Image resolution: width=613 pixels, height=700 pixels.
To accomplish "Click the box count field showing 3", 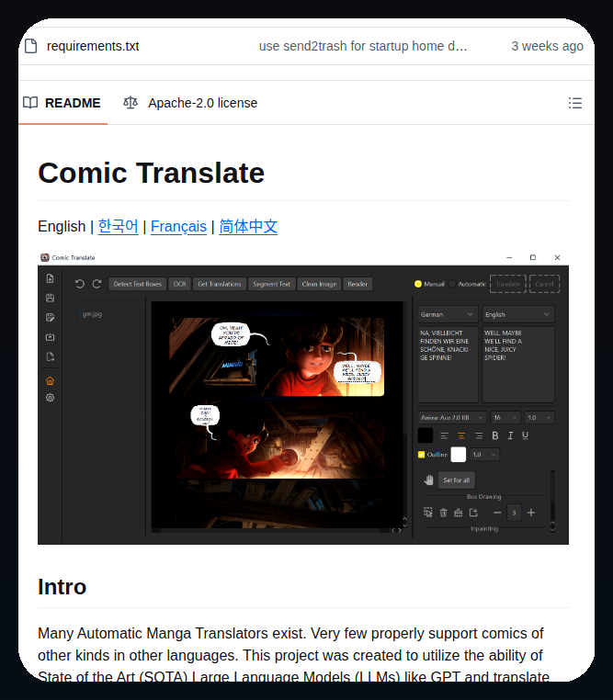I will tap(514, 513).
